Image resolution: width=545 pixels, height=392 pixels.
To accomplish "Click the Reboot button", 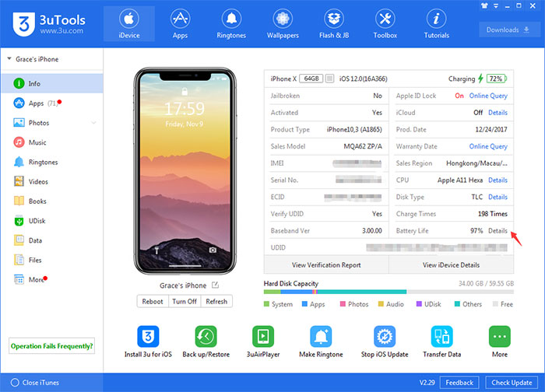I will coord(153,301).
